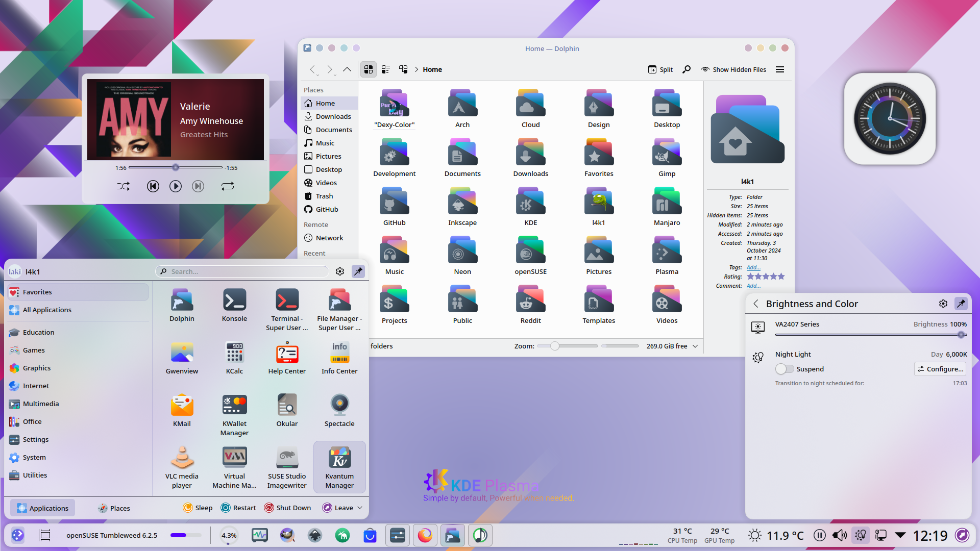
Task: Seek the Valerie track progress slider
Action: coord(176,167)
